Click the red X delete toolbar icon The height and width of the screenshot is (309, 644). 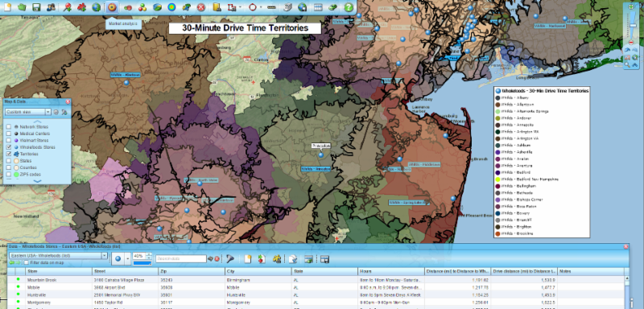click(201, 7)
